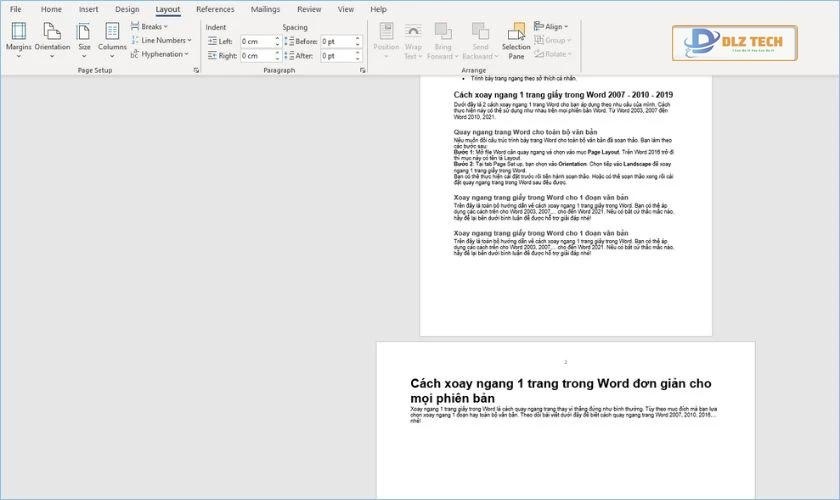This screenshot has height=500, width=840.
Task: Open the Selection Pane
Action: click(516, 38)
